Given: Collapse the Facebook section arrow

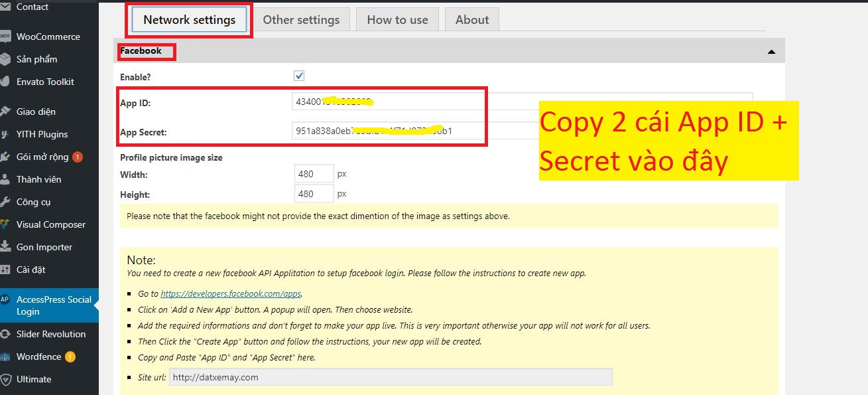Looking at the screenshot, I should click(771, 51).
